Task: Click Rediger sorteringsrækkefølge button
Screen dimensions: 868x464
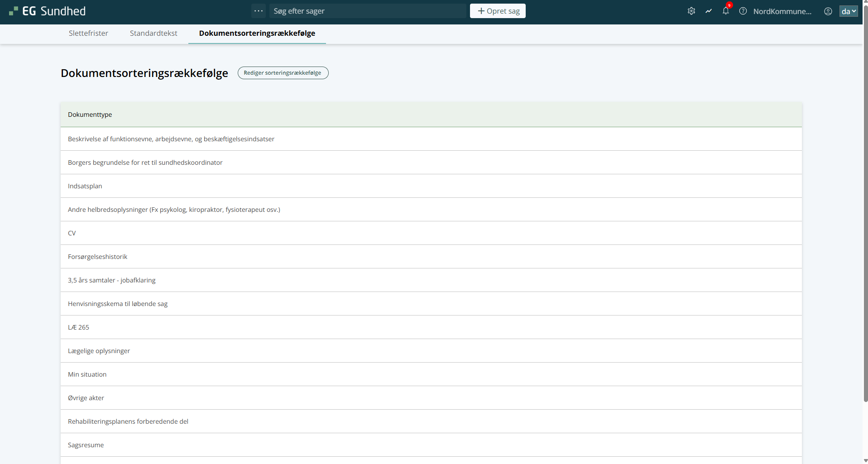Action: point(283,73)
